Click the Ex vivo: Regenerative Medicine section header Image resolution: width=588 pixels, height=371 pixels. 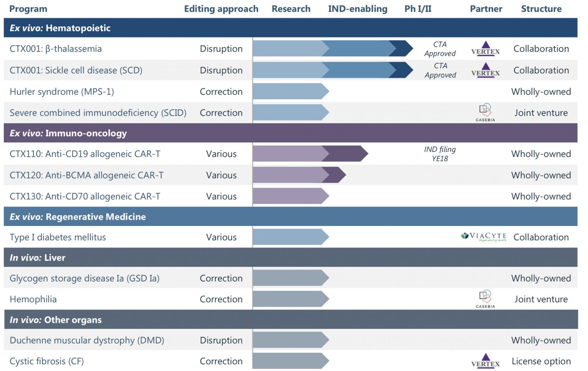[78, 217]
